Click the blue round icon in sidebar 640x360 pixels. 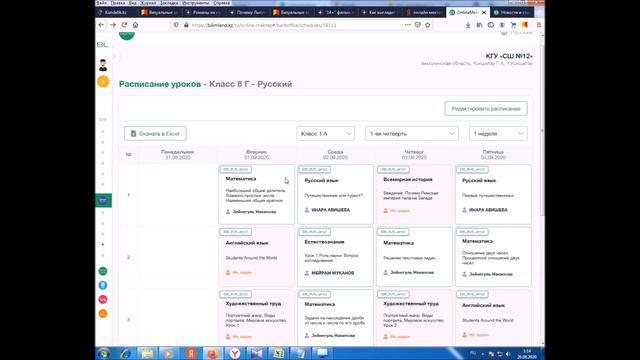click(103, 285)
